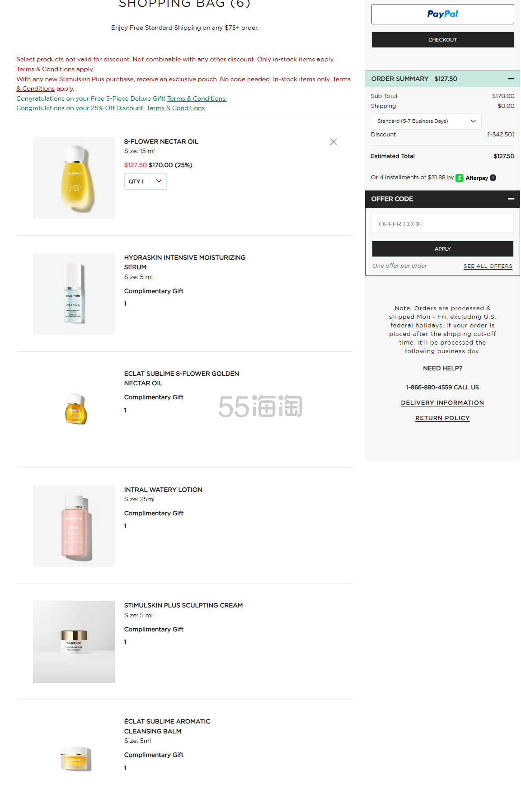Screen dimensions: 521x812
Task: Click the Afterpay info icon
Action: point(493,178)
